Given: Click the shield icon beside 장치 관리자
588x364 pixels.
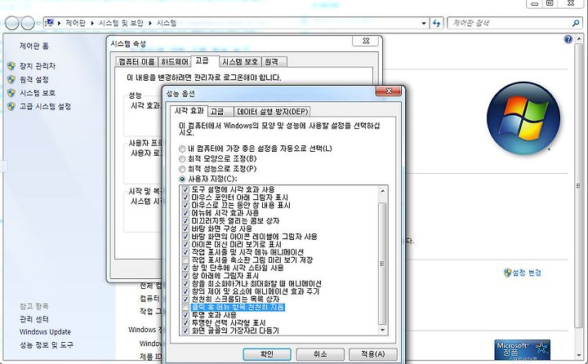Looking at the screenshot, I should pos(11,66).
